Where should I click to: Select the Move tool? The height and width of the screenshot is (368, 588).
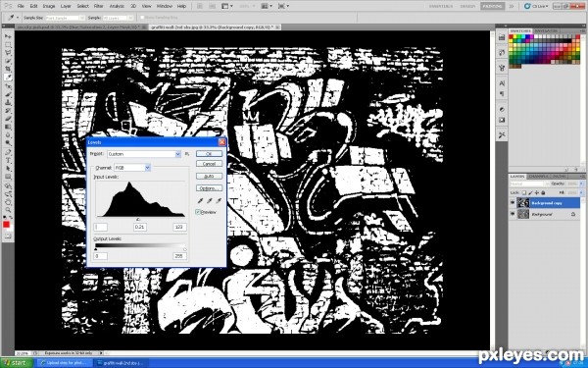pos(8,36)
